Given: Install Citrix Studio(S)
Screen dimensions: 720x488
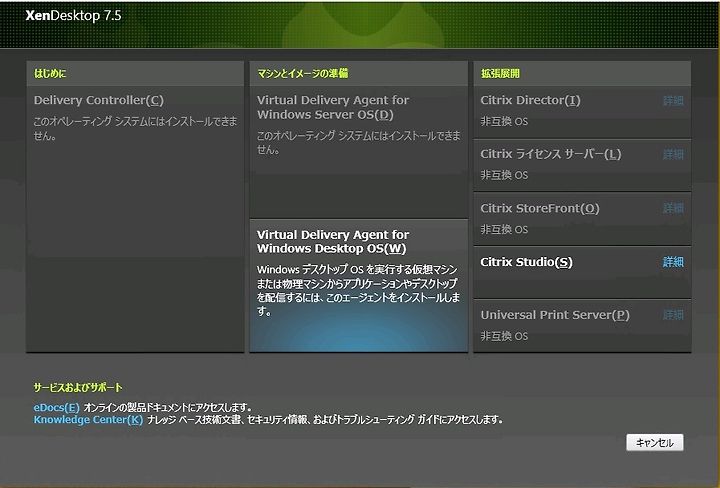Looking at the screenshot, I should pos(526,262).
